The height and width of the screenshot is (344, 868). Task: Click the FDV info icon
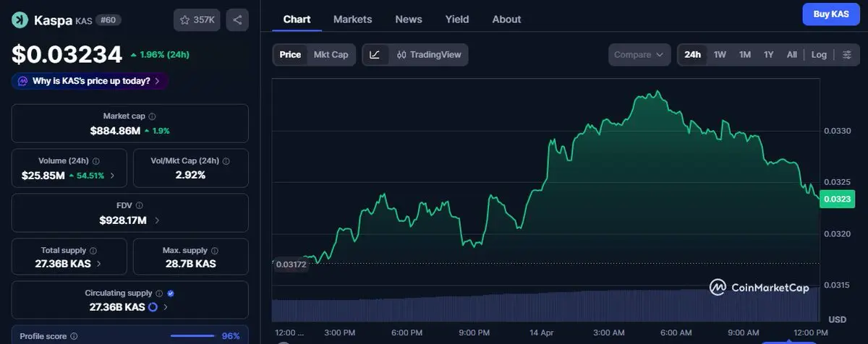(x=140, y=206)
